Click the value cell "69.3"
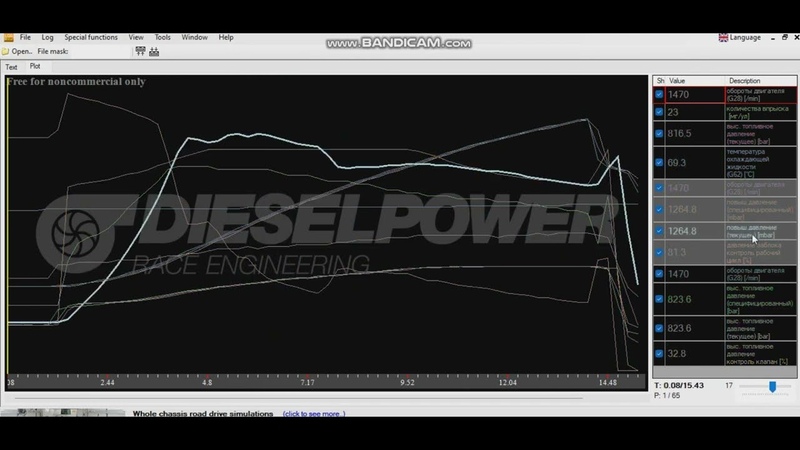 [695, 163]
